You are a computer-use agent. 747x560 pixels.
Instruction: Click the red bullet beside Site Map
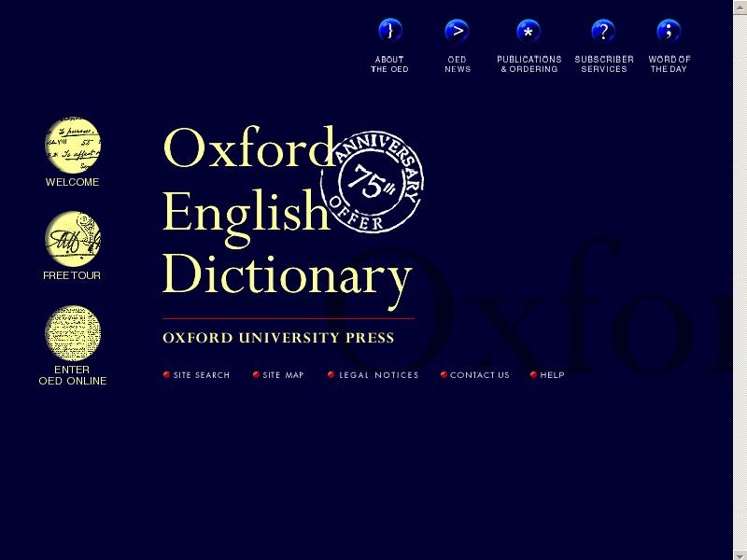click(256, 375)
